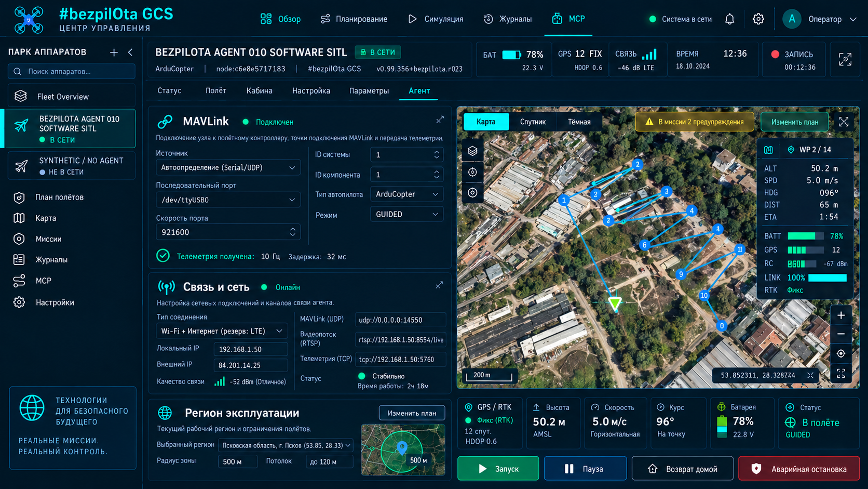The height and width of the screenshot is (489, 868).
Task: Expand the Связь и сеть panel
Action: point(439,285)
